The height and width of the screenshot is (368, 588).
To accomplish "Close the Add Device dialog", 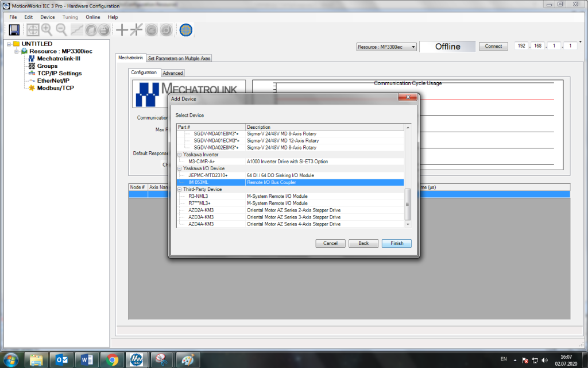I will pyautogui.click(x=408, y=97).
